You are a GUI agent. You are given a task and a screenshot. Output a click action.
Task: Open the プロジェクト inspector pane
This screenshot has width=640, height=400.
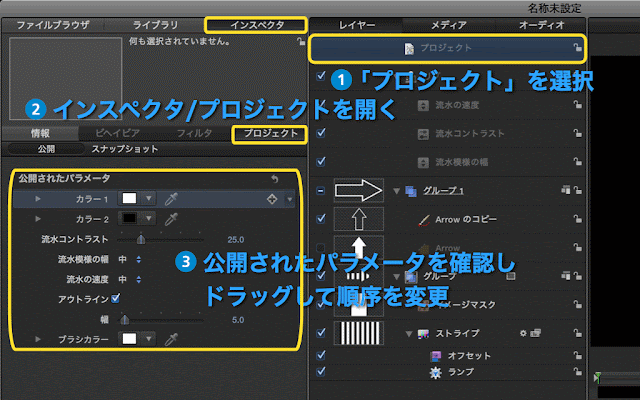tap(271, 133)
